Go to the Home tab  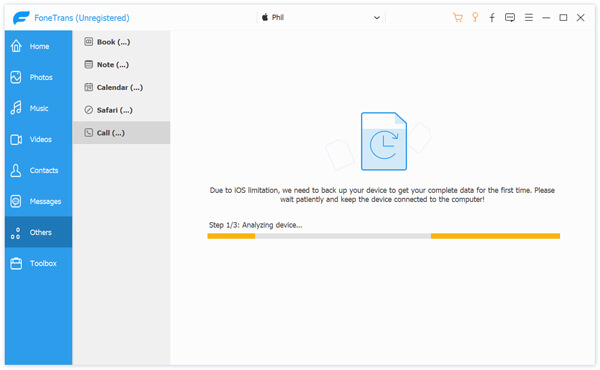[38, 46]
